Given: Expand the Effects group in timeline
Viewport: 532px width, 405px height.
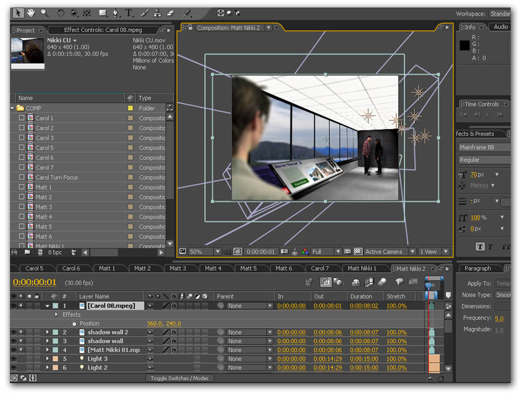Looking at the screenshot, I should tap(56, 315).
